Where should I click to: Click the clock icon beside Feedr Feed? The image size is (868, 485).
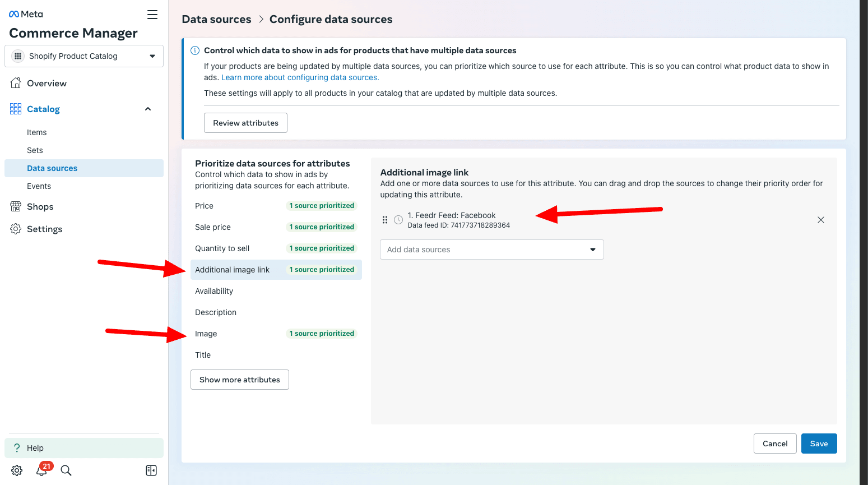[398, 220]
